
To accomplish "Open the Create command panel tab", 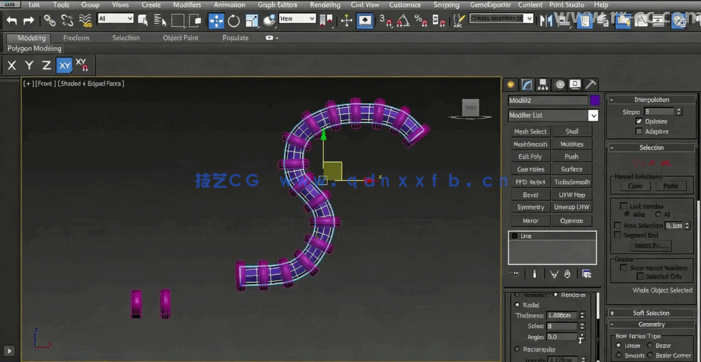I will click(x=511, y=84).
